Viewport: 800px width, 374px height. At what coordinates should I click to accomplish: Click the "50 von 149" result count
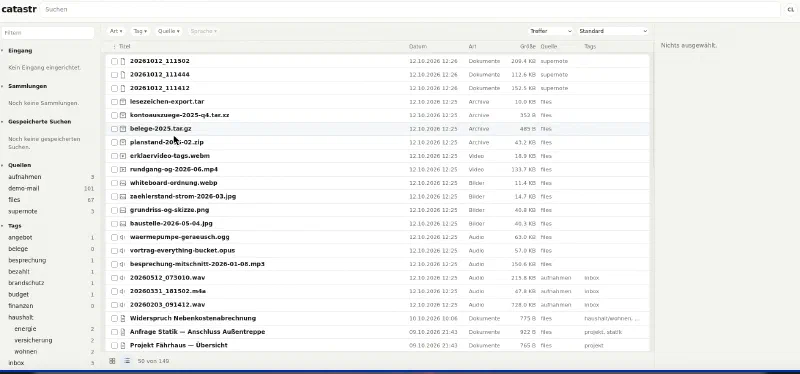(153, 361)
